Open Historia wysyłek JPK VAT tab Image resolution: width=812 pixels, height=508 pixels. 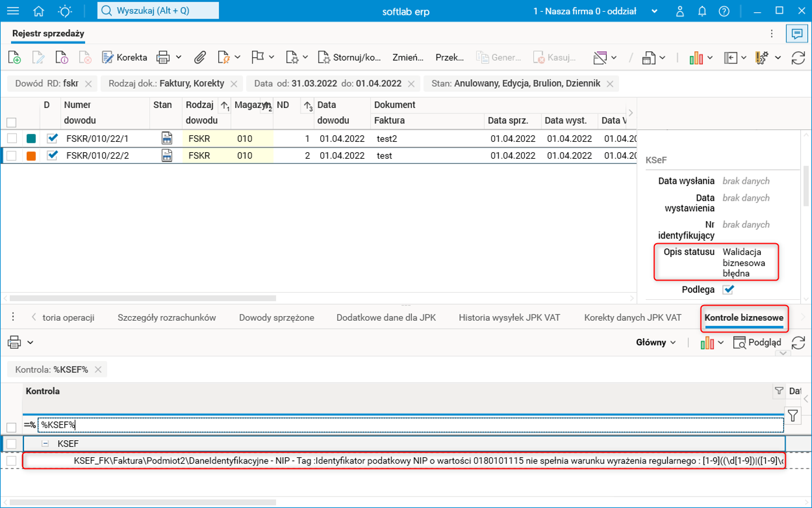(x=509, y=317)
